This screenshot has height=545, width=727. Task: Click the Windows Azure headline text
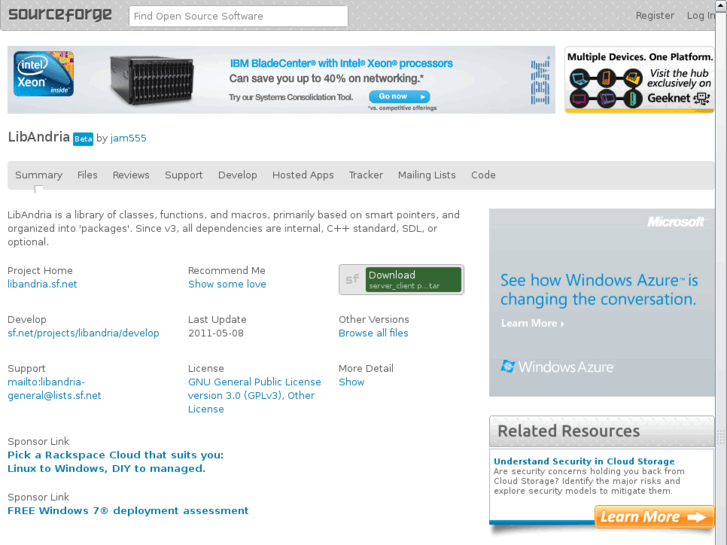[599, 290]
